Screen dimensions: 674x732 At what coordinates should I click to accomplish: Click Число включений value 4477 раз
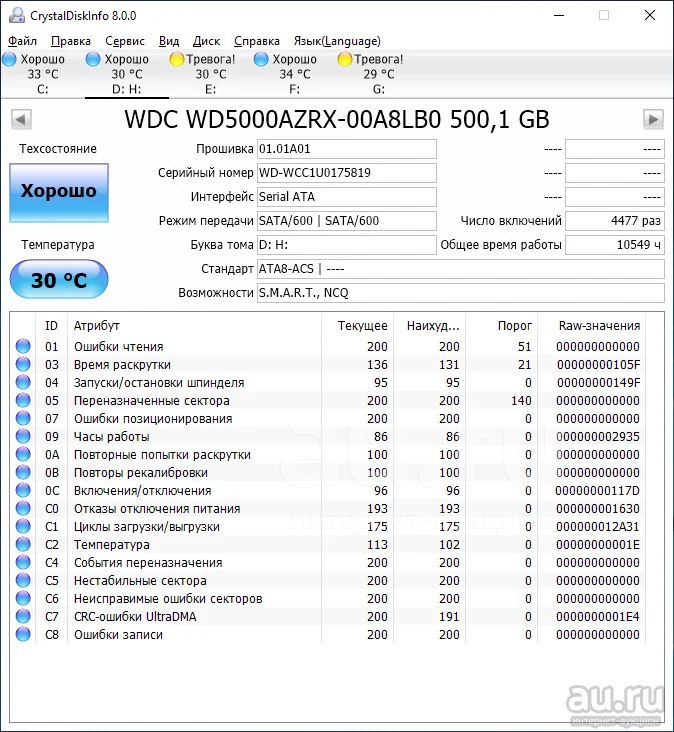tap(614, 221)
